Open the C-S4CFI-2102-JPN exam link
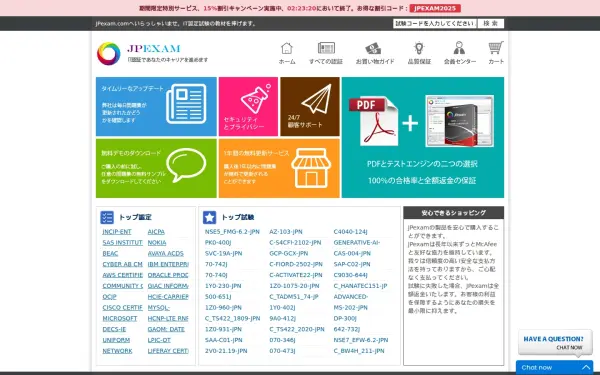This screenshot has height=375, width=600. [295, 243]
